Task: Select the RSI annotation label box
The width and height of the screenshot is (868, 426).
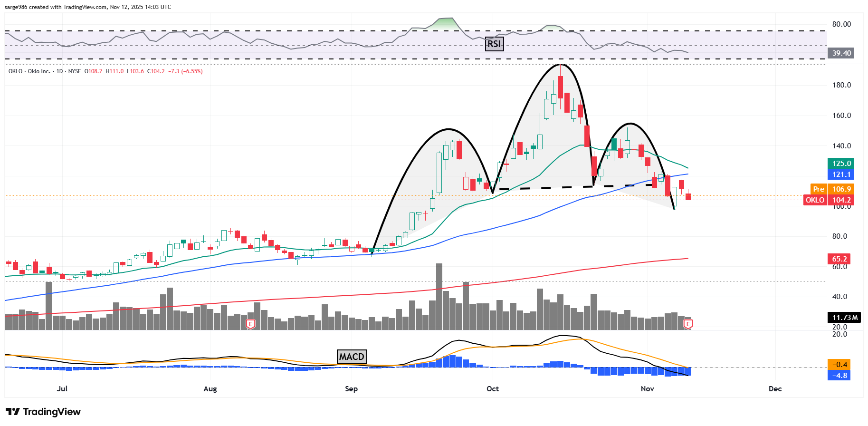Action: coord(494,44)
